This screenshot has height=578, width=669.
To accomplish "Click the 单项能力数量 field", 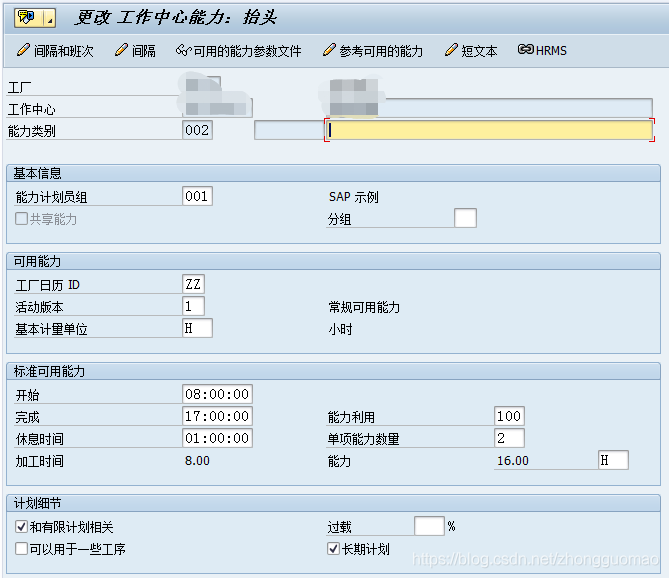I will click(509, 438).
